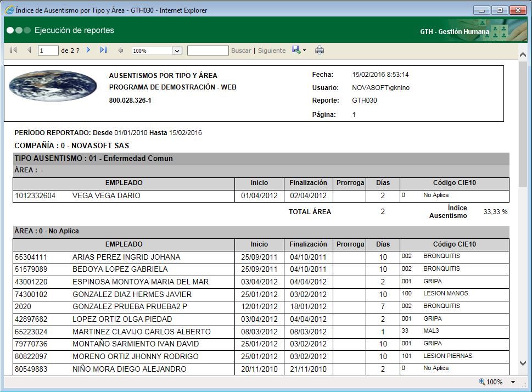Viewport: 532px width, 392px height.
Task: Select MORENO ORTIZ JHONNY RODRIGO
Action: [x=136, y=356]
